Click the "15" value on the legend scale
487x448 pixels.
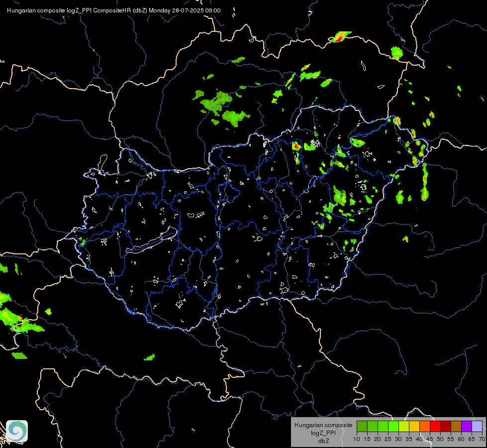(x=367, y=439)
